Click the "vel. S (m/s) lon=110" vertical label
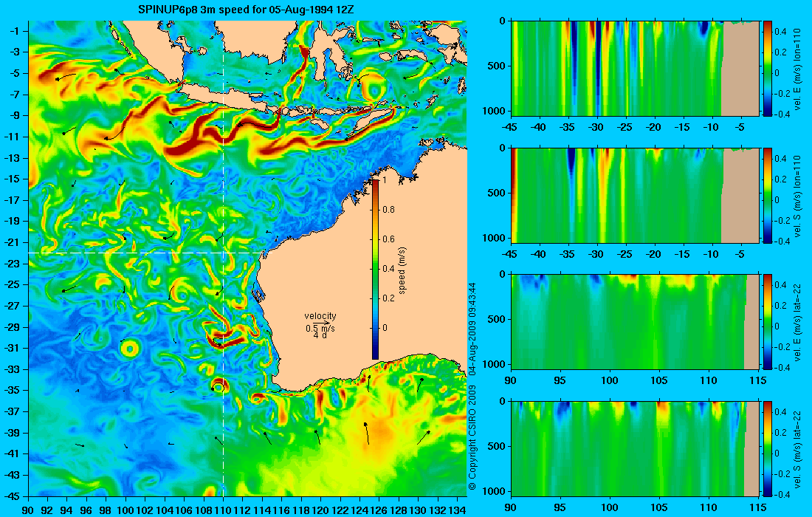Viewport: 812px width, 517px height. (x=799, y=195)
